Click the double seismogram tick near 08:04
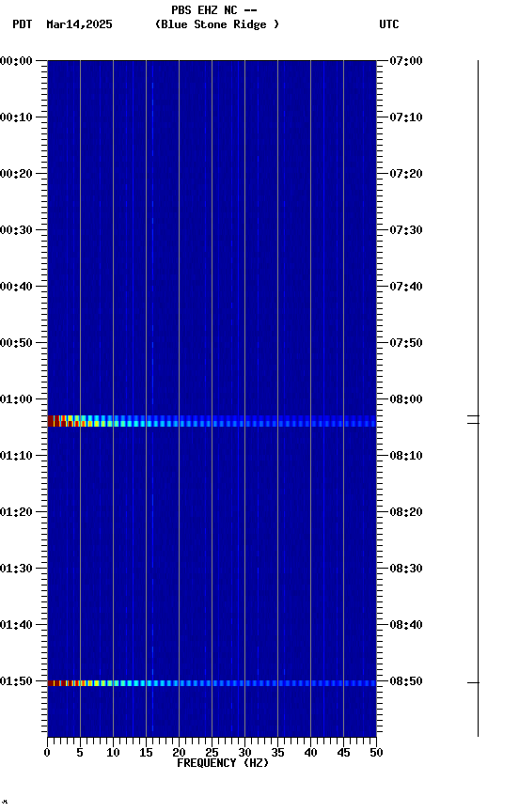Screen dimensions: 519x812 pyautogui.click(x=474, y=419)
